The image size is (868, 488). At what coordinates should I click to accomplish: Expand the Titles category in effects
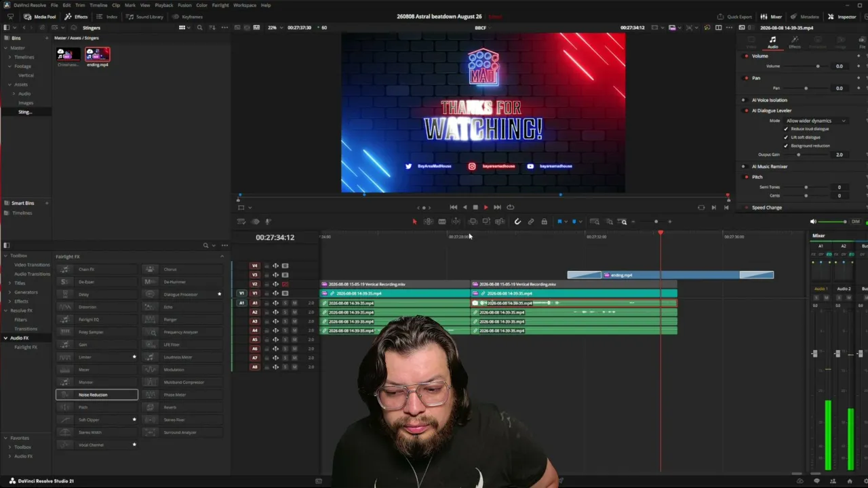point(9,283)
